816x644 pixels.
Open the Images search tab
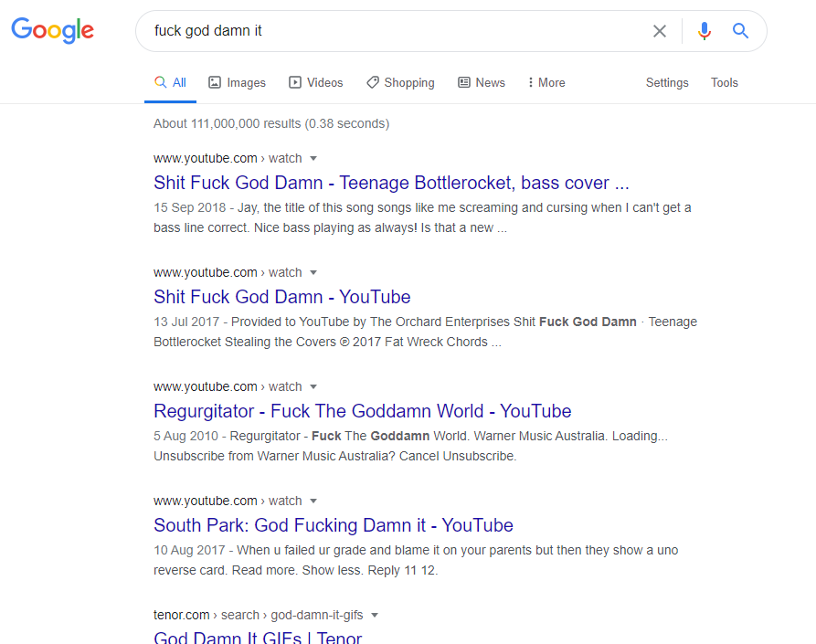[237, 82]
